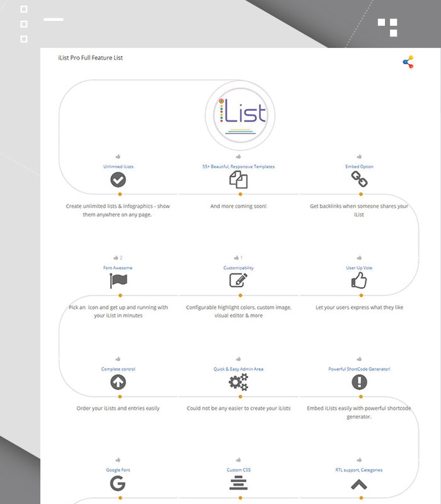The width and height of the screenshot is (441, 504).
Task: Click 'Create unlimited lists & infographics' description
Action: [x=118, y=210]
